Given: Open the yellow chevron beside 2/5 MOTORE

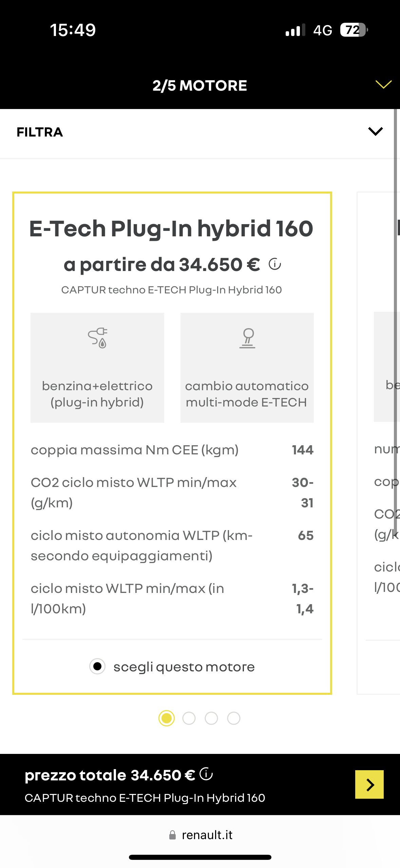Looking at the screenshot, I should click(x=383, y=84).
